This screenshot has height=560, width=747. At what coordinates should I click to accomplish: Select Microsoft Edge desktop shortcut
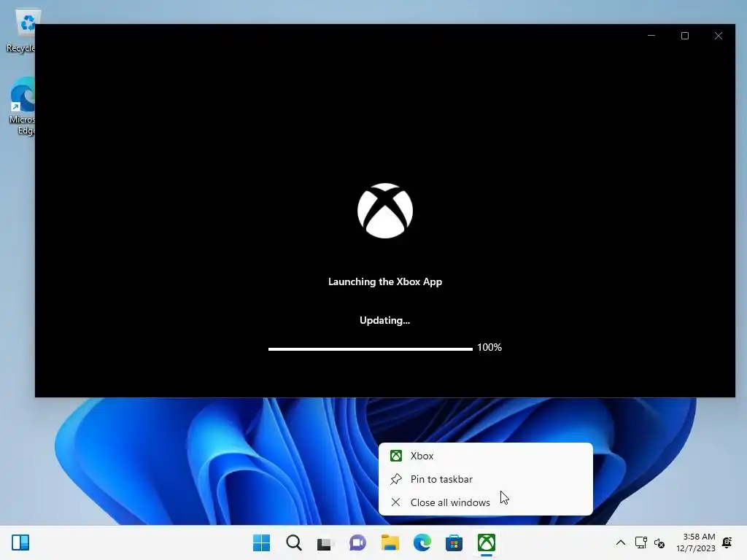click(x=22, y=106)
